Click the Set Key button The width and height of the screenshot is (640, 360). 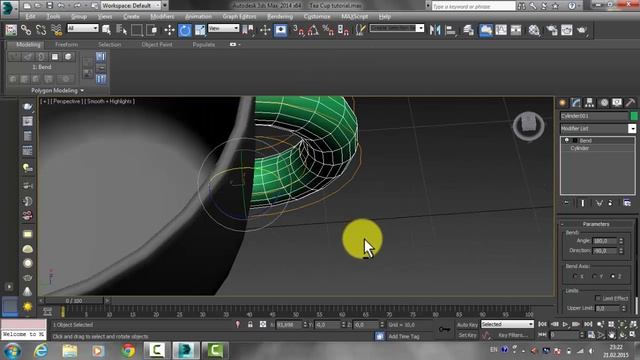(x=467, y=335)
